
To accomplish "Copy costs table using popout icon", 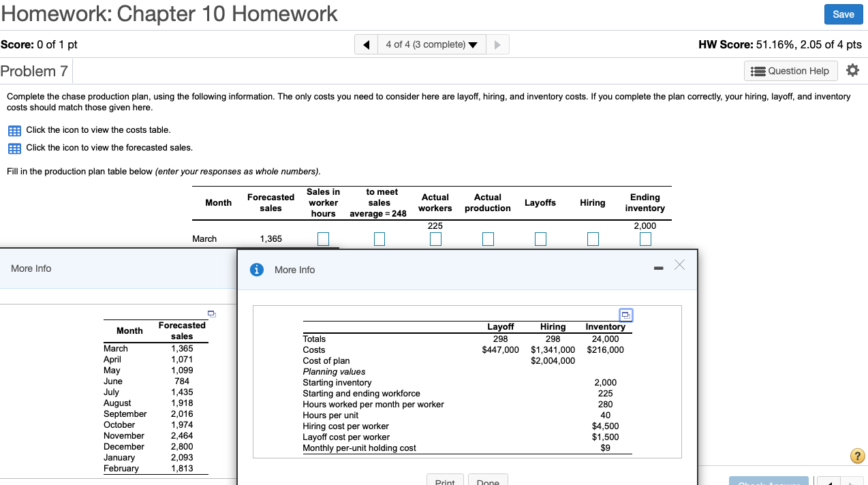I will [x=625, y=315].
